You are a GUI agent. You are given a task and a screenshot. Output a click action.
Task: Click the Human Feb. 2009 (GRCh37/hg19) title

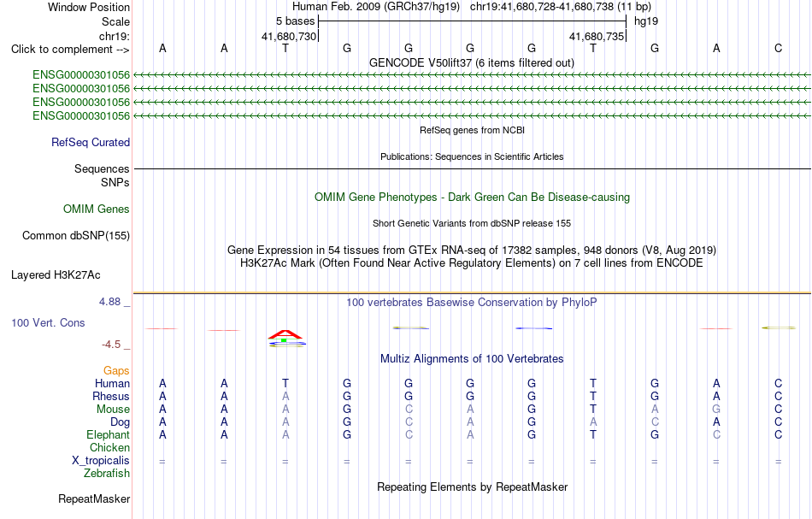point(376,7)
